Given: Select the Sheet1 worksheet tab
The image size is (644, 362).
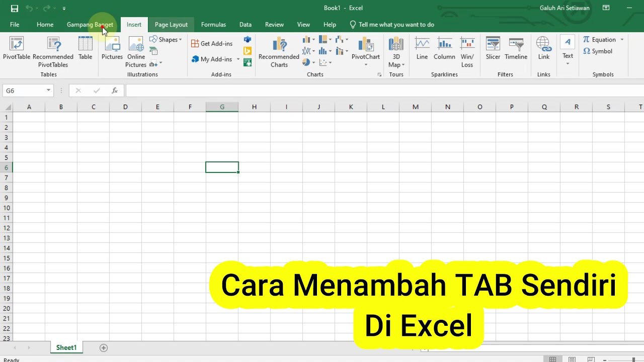Looking at the screenshot, I should (66, 348).
